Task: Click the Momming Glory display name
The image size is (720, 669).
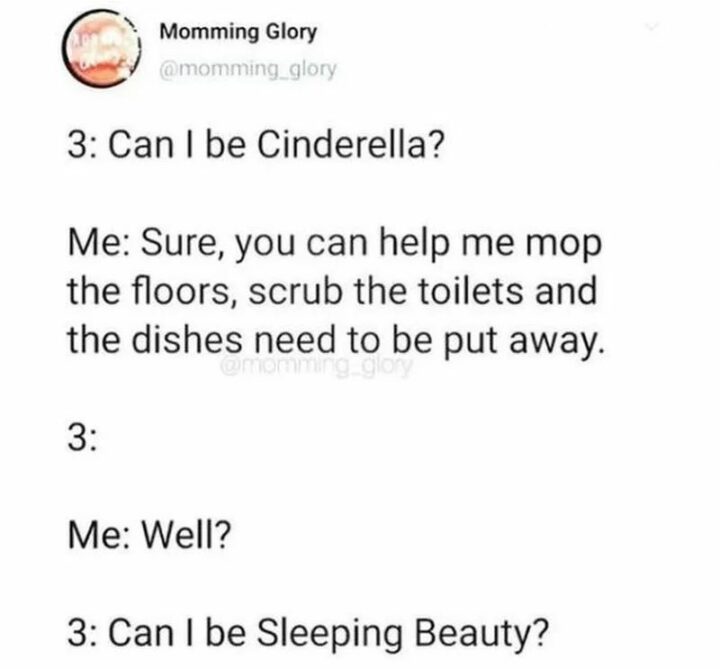Action: click(x=238, y=32)
